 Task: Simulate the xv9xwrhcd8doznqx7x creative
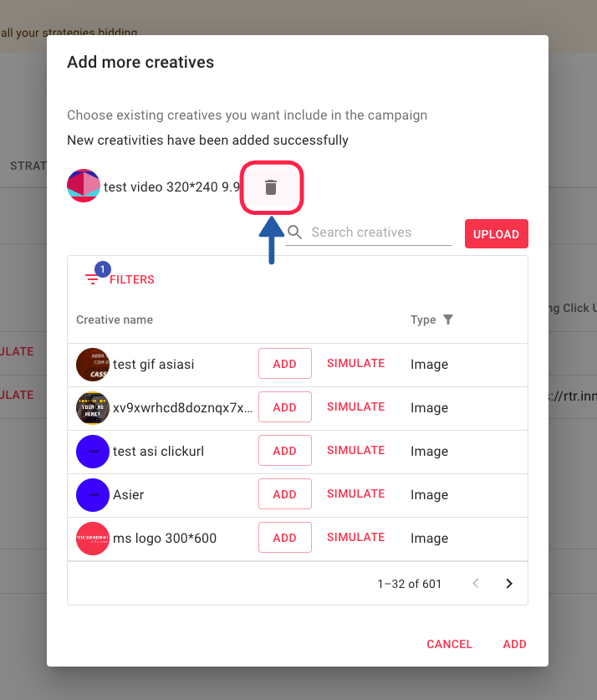point(355,407)
